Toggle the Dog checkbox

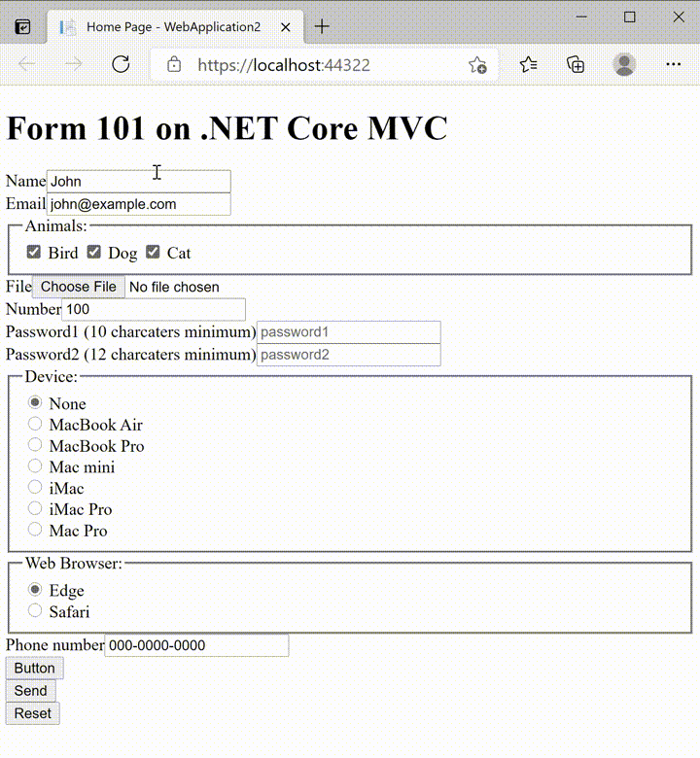coord(94,253)
